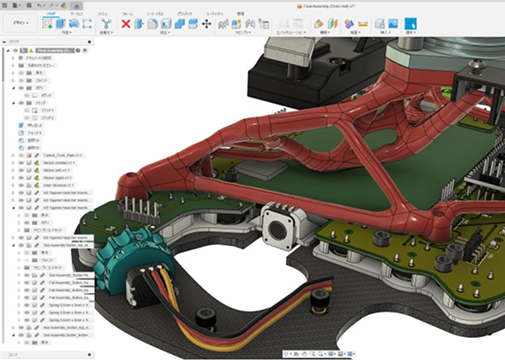Toggle visibility of top-level Origin folder
The image size is (505, 360).
[21, 73]
